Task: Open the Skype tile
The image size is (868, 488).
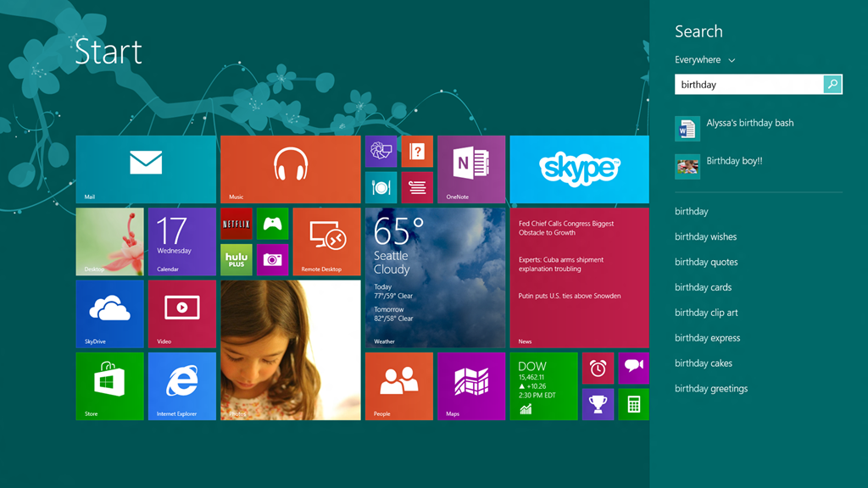Action: point(579,169)
